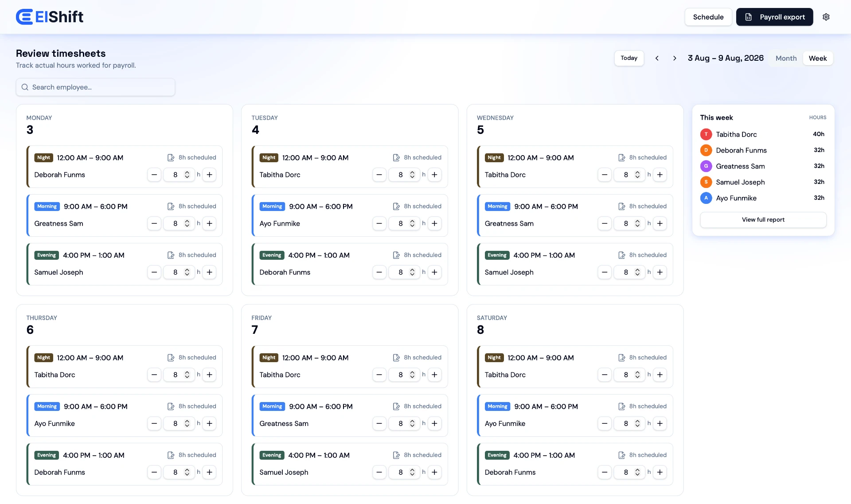This screenshot has height=504, width=851.
Task: Jump to Today
Action: pos(629,58)
